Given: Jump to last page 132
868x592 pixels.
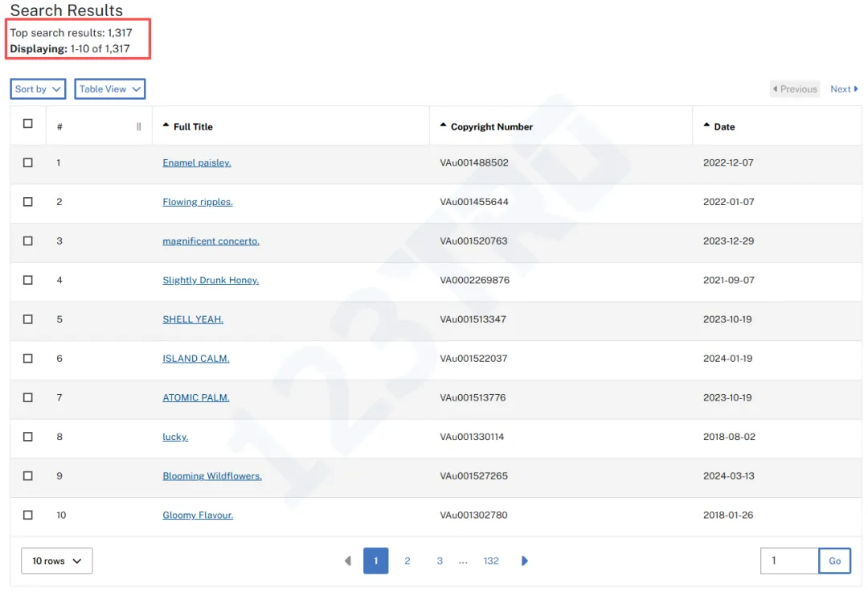Looking at the screenshot, I should pos(491,561).
